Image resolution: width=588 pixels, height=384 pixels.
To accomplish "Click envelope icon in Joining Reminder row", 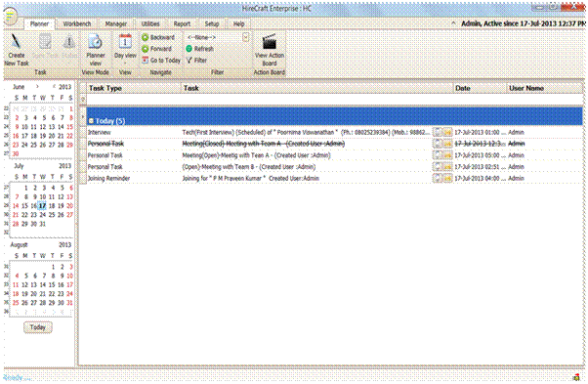I will click(x=447, y=178).
